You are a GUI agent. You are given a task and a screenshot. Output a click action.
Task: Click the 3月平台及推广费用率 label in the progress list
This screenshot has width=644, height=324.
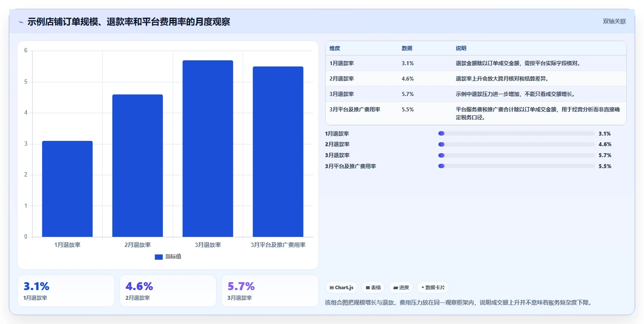[350, 166]
